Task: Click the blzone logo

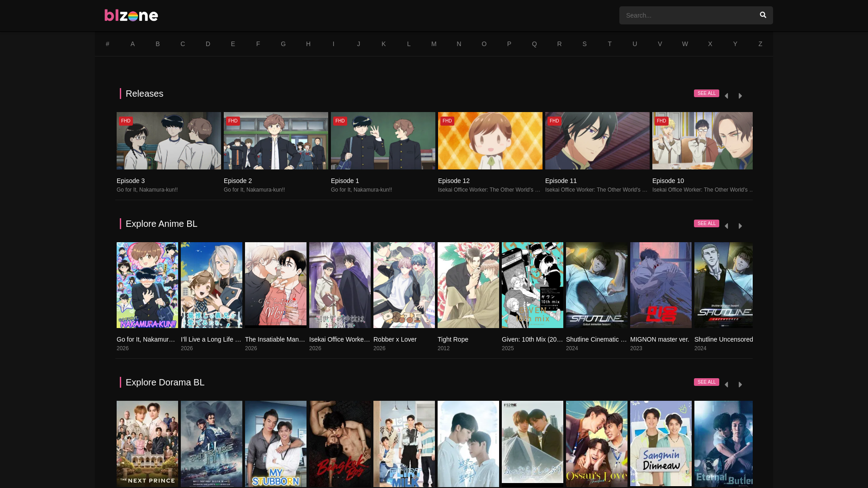Action: pos(131,15)
